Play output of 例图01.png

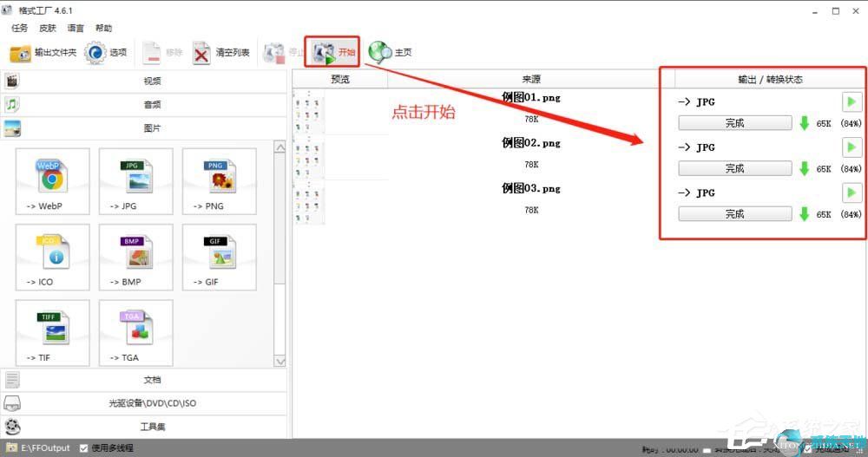(852, 101)
